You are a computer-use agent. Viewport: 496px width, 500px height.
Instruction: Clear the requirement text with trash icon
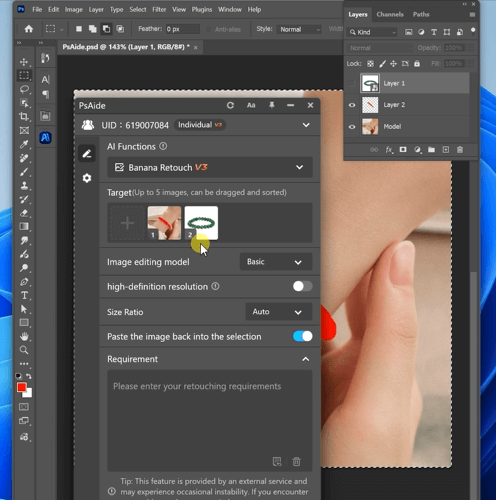(x=296, y=462)
